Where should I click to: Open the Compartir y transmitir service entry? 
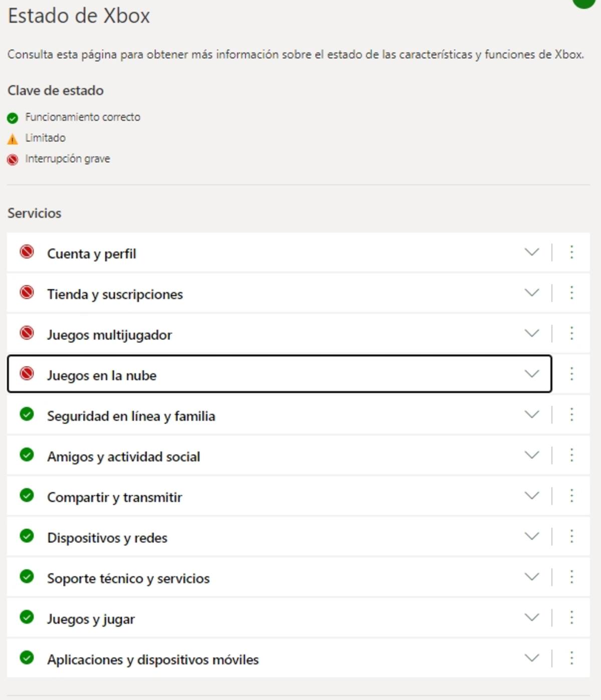click(279, 496)
